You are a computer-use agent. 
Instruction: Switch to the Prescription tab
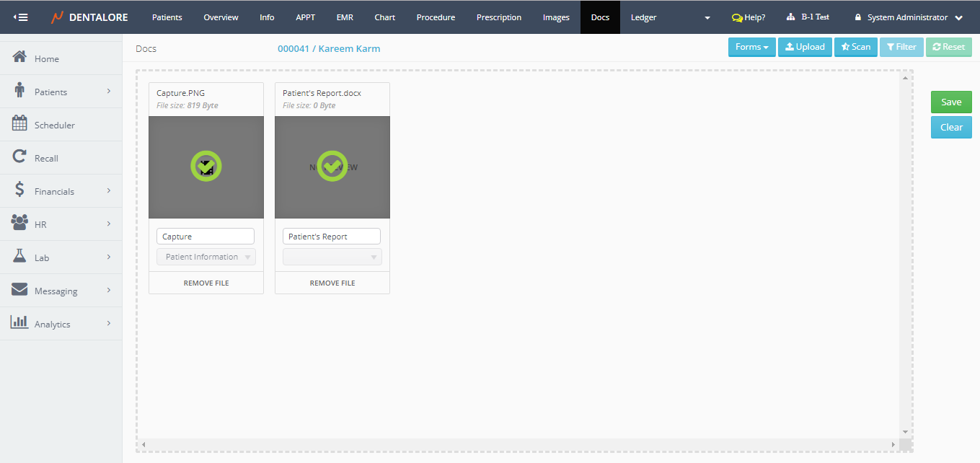499,17
